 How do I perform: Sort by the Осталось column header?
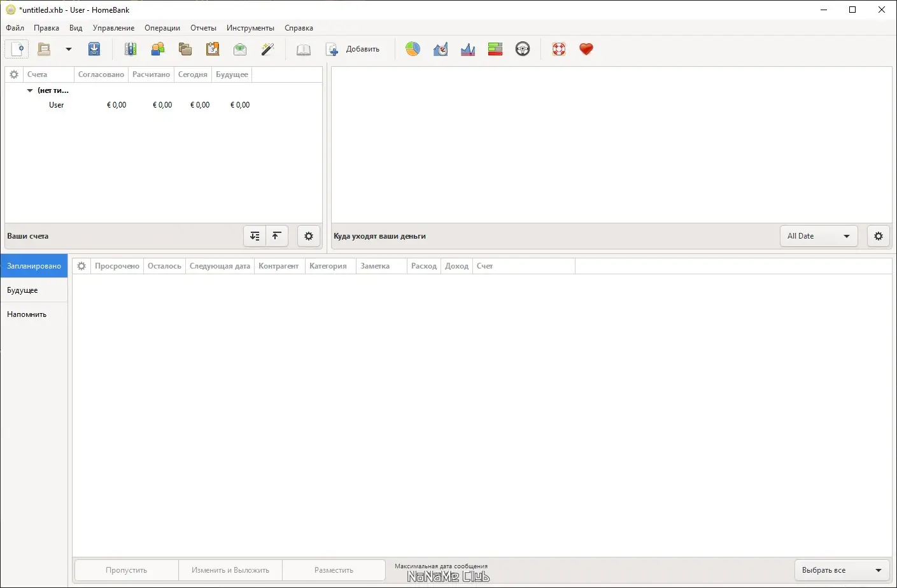click(164, 266)
